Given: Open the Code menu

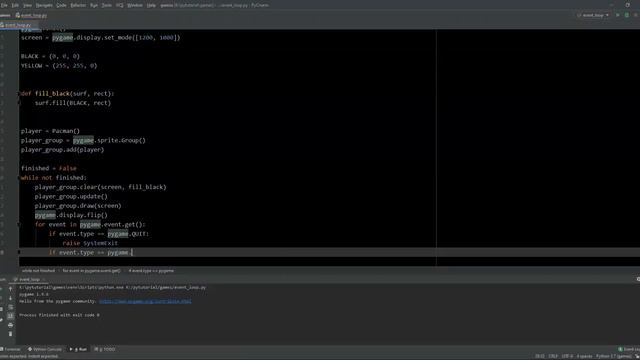Looking at the screenshot, I should click(61, 5).
